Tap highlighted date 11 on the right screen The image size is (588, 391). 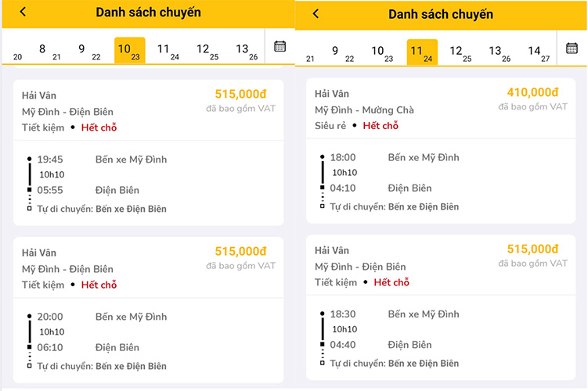[x=421, y=52]
